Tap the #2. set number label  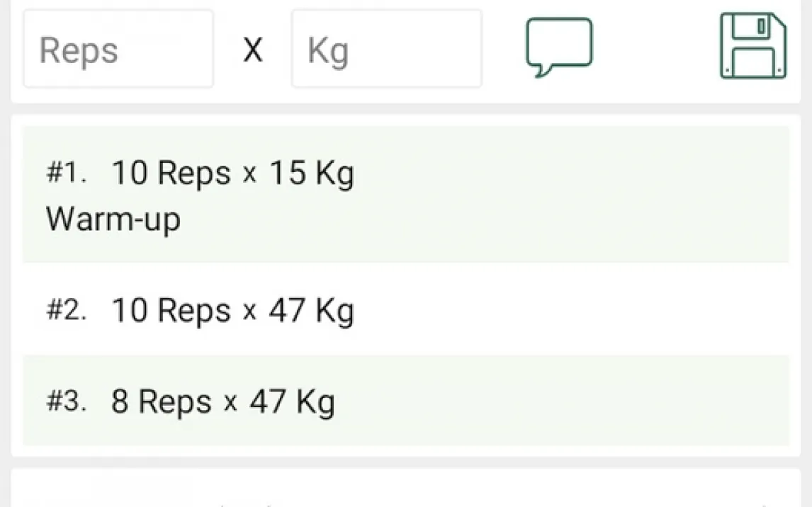pyautogui.click(x=67, y=311)
